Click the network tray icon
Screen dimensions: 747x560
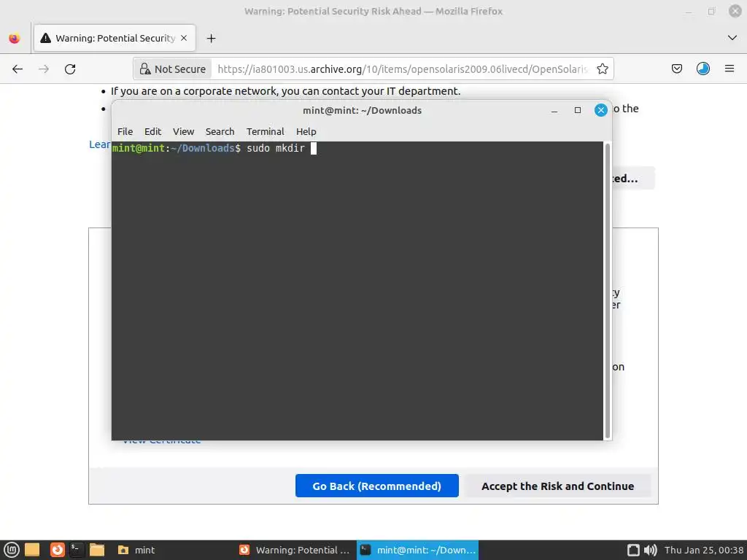[633, 550]
